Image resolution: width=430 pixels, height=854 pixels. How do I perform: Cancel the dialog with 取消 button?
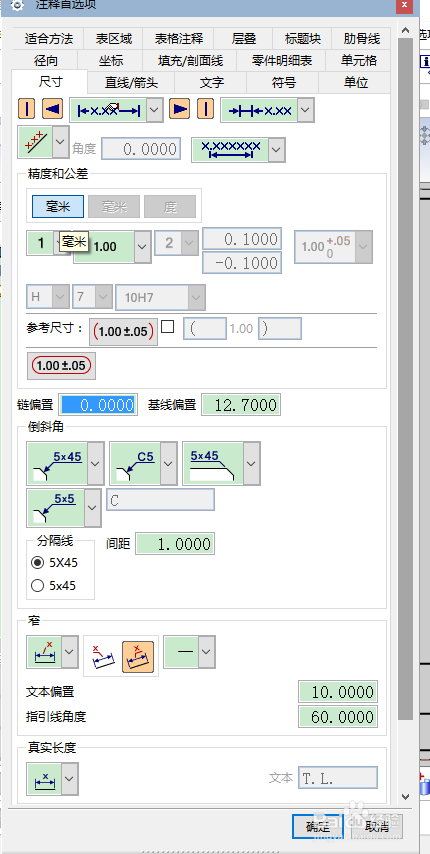[376, 826]
